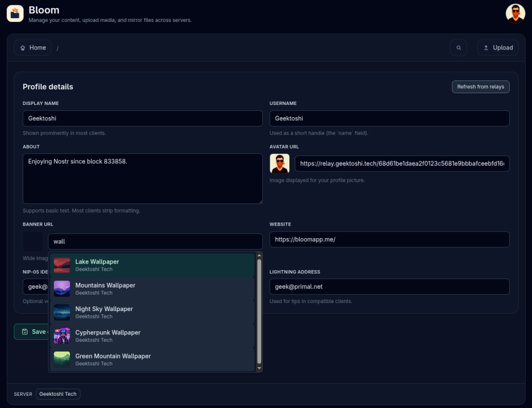This screenshot has width=532, height=408.
Task: Click the Cypherpunk Wallpaper thumbnail image
Action: click(62, 336)
